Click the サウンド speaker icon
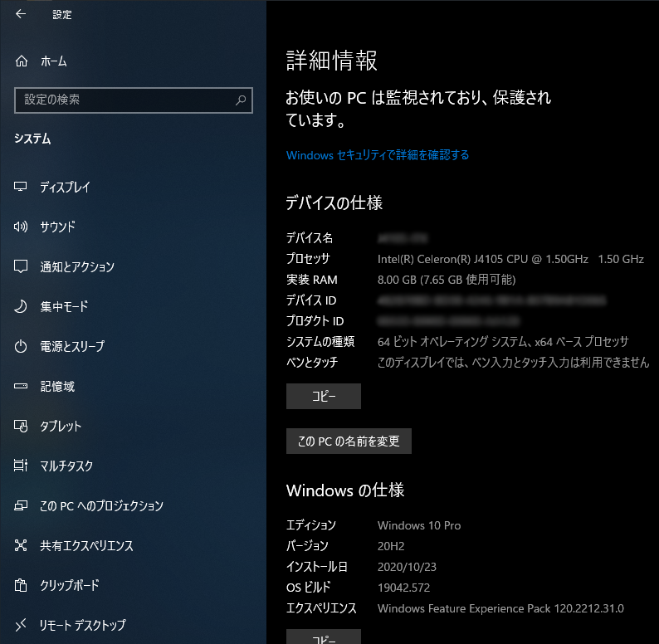 click(21, 227)
